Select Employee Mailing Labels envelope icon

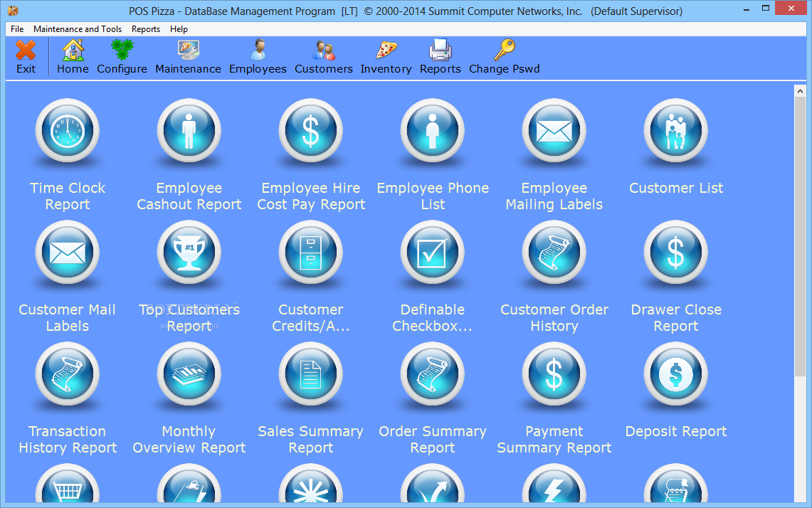(x=554, y=131)
